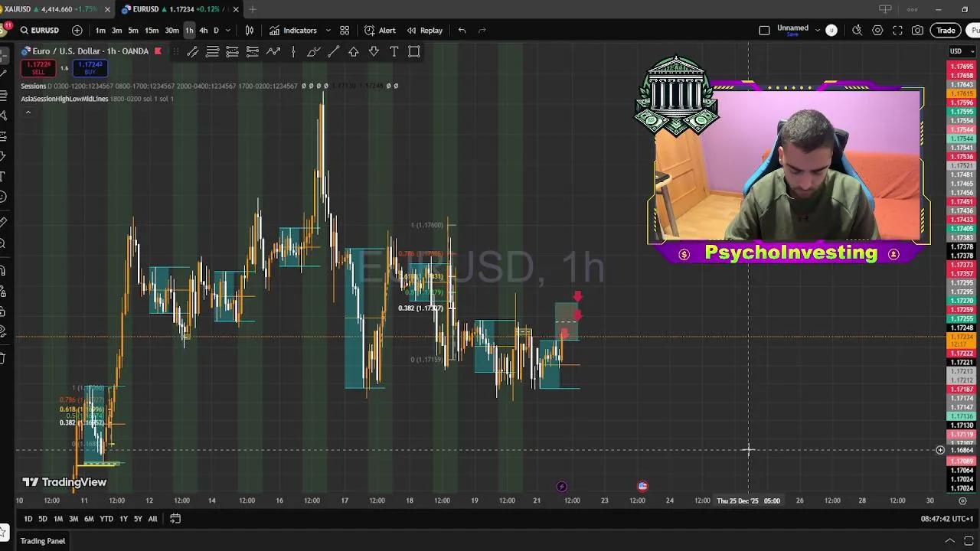Screen dimensions: 980x551
Task: Set date range to All
Action: pos(152,519)
